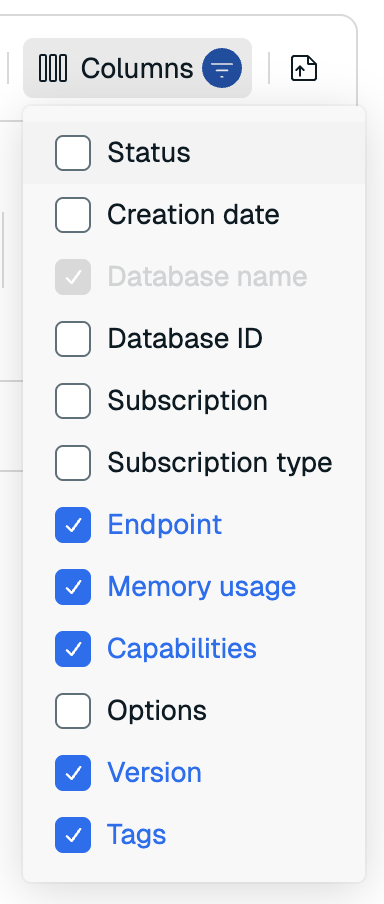Image resolution: width=384 pixels, height=904 pixels.
Task: Check the Database ID checkbox
Action: click(73, 338)
